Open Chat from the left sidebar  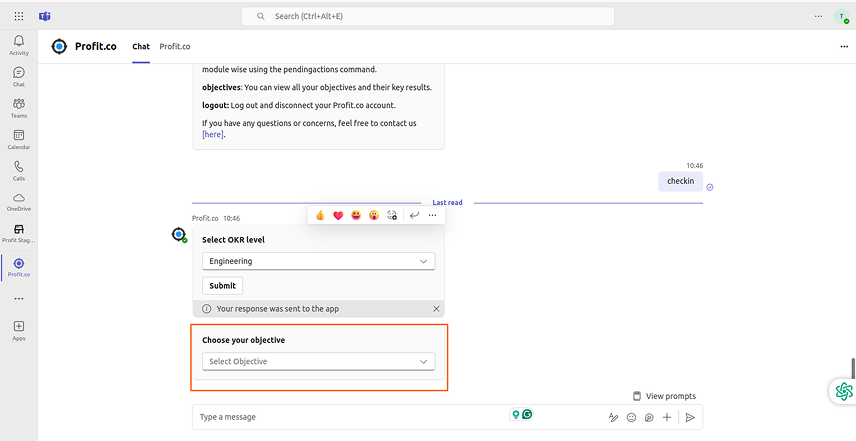coord(19,77)
